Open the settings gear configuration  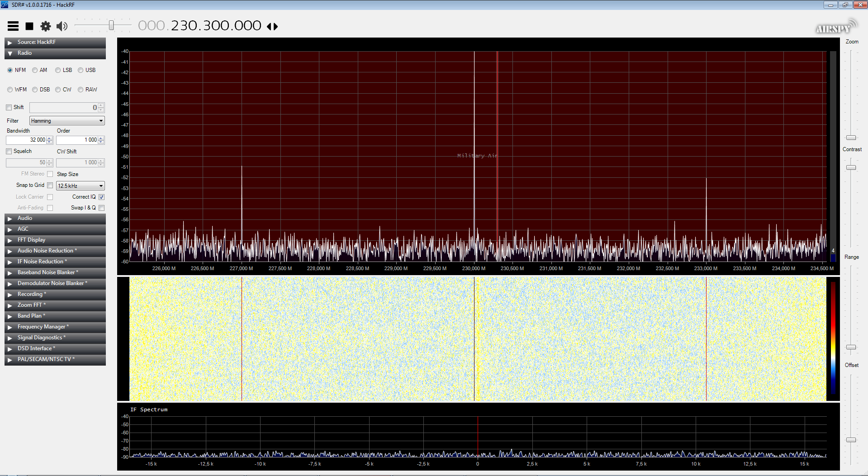tap(46, 26)
